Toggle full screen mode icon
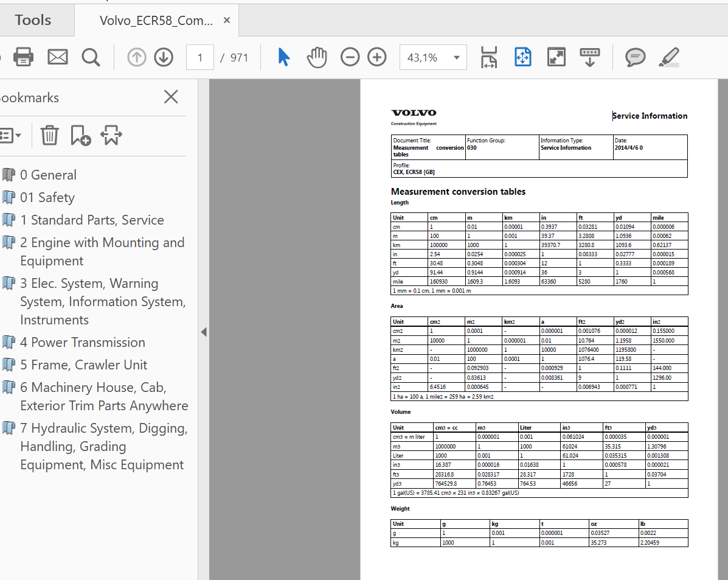728x580 pixels. 556,57
